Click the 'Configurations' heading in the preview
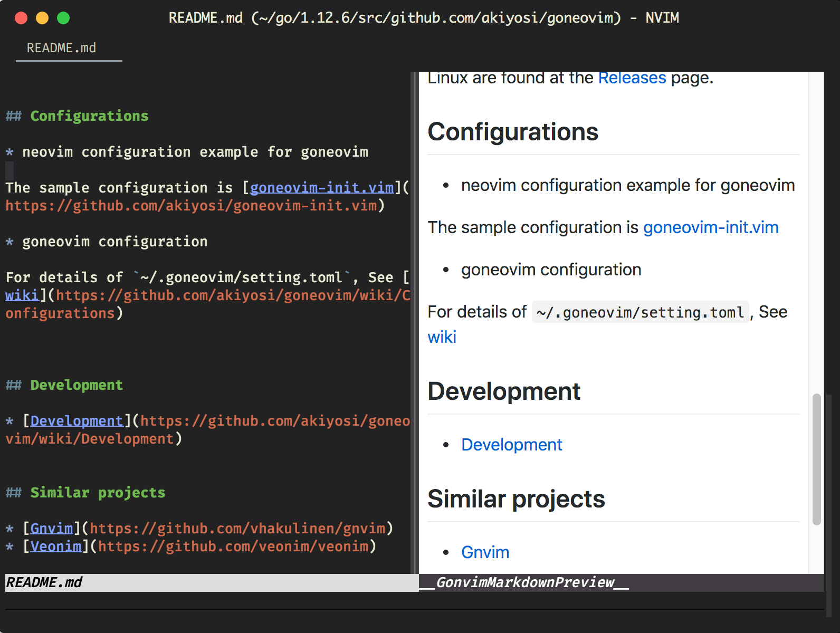This screenshot has height=633, width=840. 513,132
